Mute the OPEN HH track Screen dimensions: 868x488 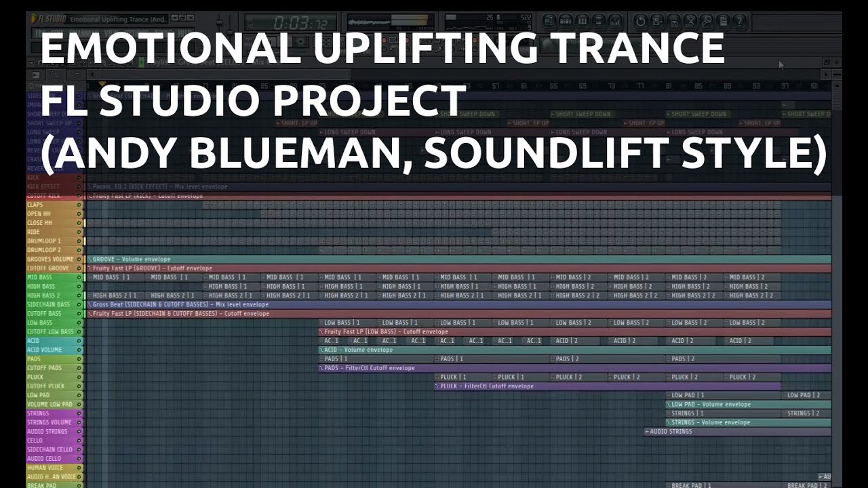point(79,213)
